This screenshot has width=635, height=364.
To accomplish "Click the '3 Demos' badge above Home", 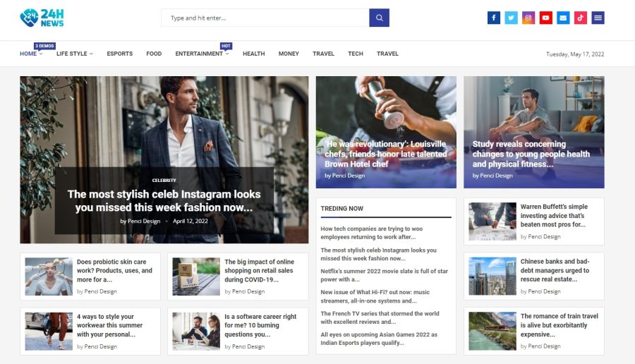I will click(x=44, y=46).
